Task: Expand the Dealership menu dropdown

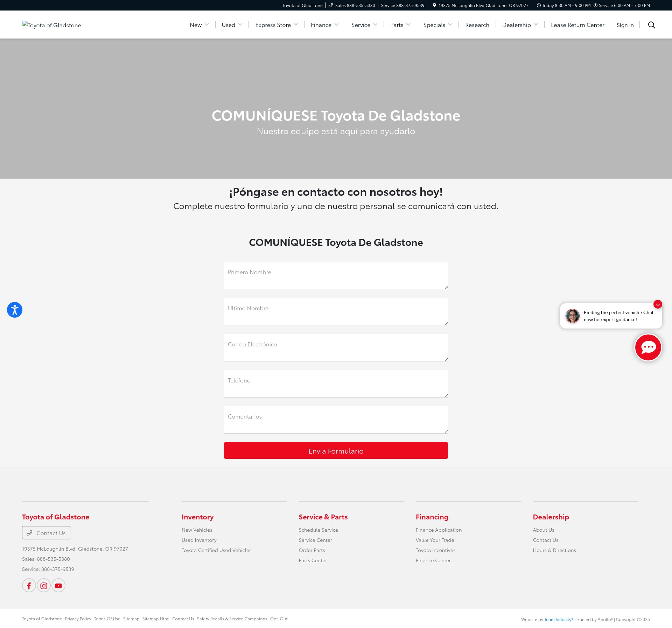Action: click(520, 25)
